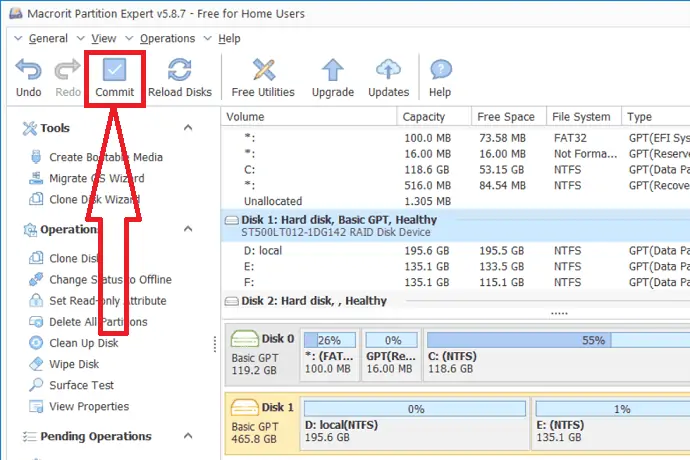690x460 pixels.
Task: Click the Create Bootable Media icon
Action: 36,157
